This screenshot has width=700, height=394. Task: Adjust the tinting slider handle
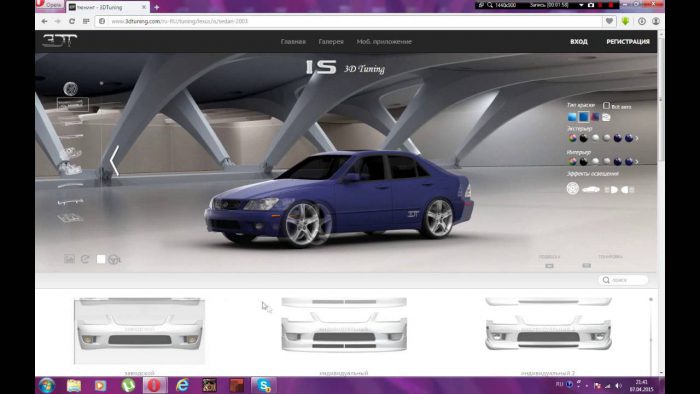587,265
